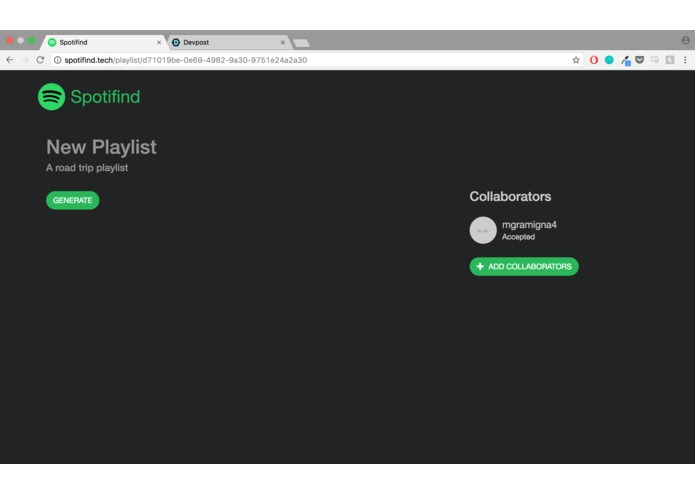Click the Pocket extension icon
The width and height of the screenshot is (695, 494).
click(640, 60)
